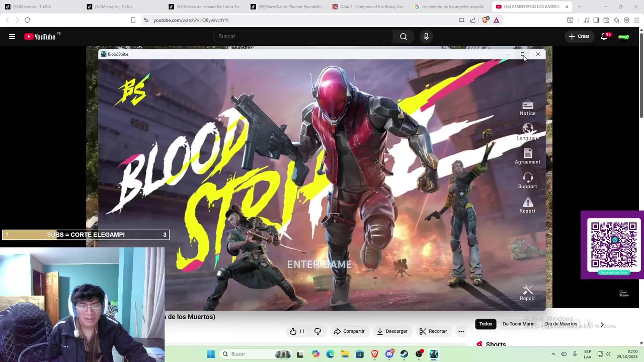Select the De Tooni Marin chip
644x362 pixels.
[x=518, y=324]
